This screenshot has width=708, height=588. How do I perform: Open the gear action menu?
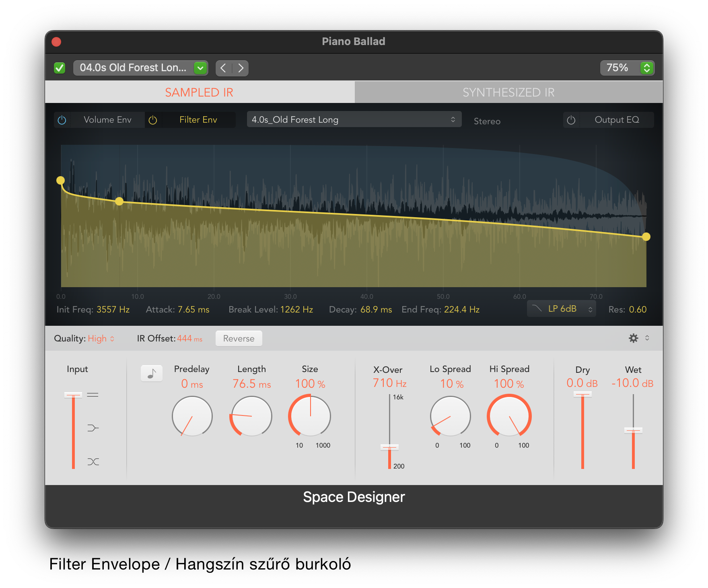(639, 338)
